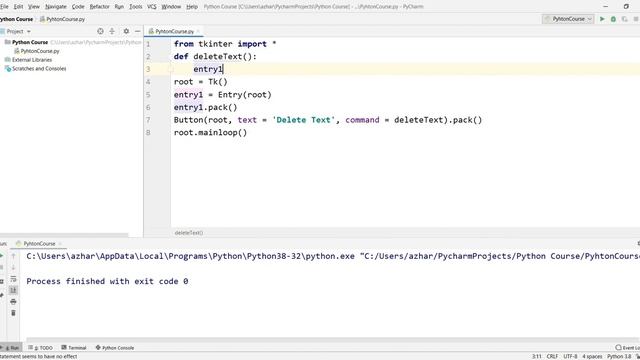Open the Python Console tool window

(115, 348)
